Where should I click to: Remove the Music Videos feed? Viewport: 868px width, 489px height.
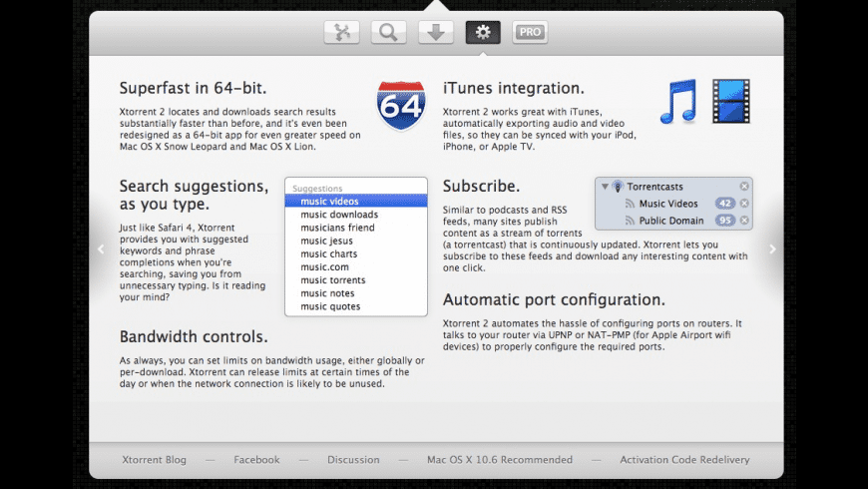pos(744,204)
